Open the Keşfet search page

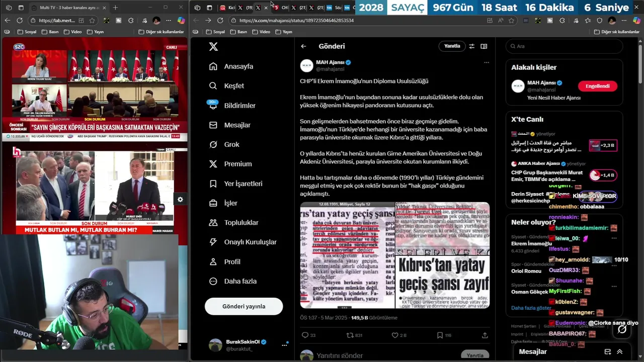tap(226, 86)
